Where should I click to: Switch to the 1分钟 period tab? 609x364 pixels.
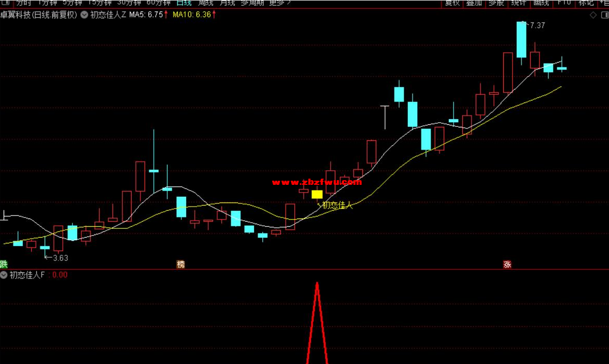point(47,3)
